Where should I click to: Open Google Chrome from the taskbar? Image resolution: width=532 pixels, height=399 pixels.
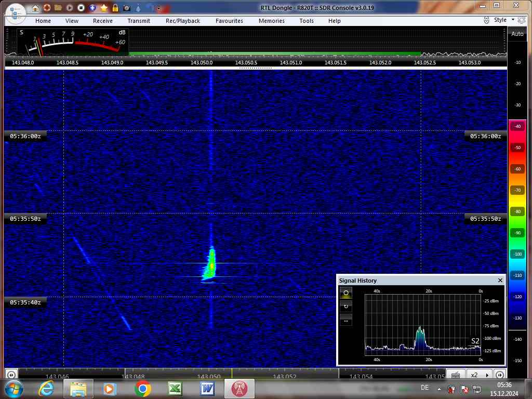tap(142, 389)
